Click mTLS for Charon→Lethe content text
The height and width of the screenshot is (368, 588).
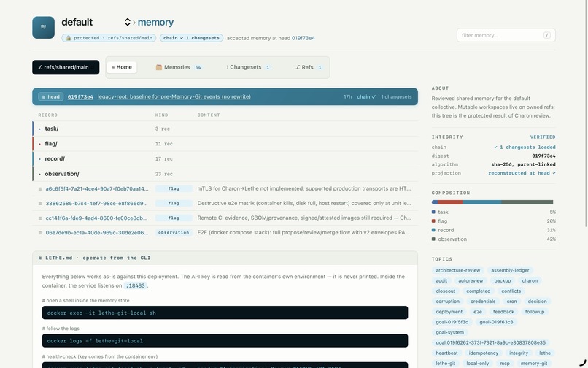[303, 188]
